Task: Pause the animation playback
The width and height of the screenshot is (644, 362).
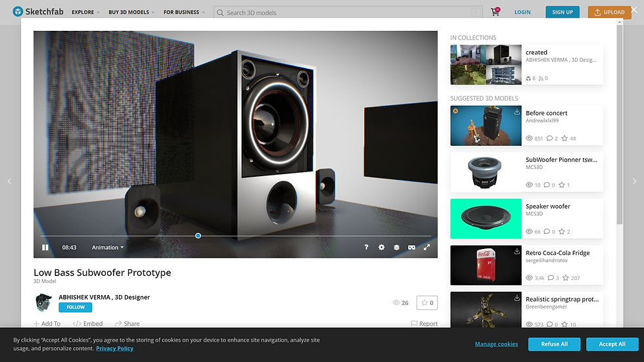Action: tap(45, 248)
